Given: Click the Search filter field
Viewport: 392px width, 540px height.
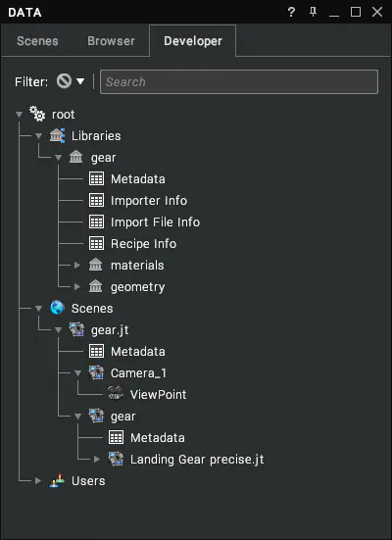Looking at the screenshot, I should [239, 81].
